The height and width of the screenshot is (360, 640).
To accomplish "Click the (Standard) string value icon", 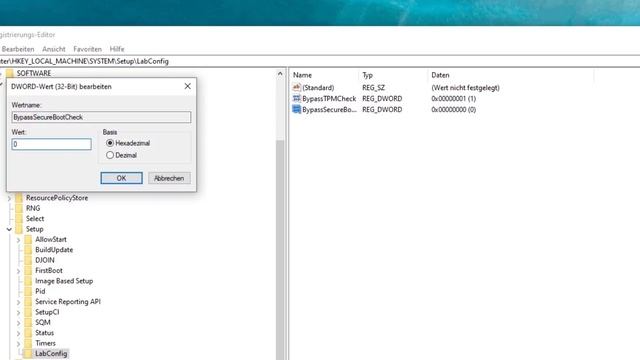I will click(x=297, y=87).
